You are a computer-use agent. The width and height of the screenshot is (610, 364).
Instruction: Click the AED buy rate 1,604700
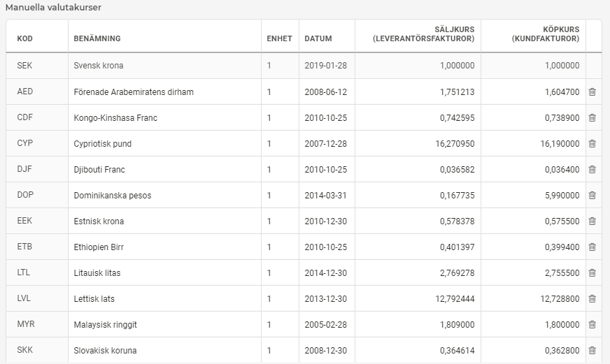(x=562, y=92)
